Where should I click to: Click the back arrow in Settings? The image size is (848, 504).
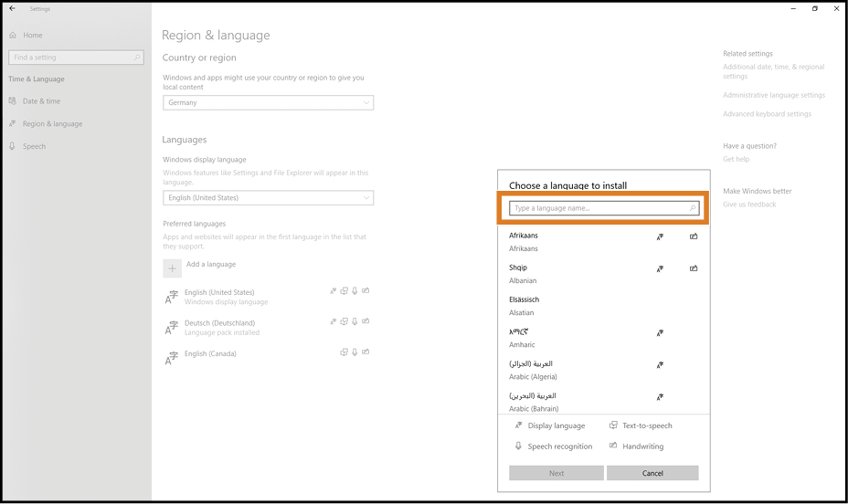[13, 8]
